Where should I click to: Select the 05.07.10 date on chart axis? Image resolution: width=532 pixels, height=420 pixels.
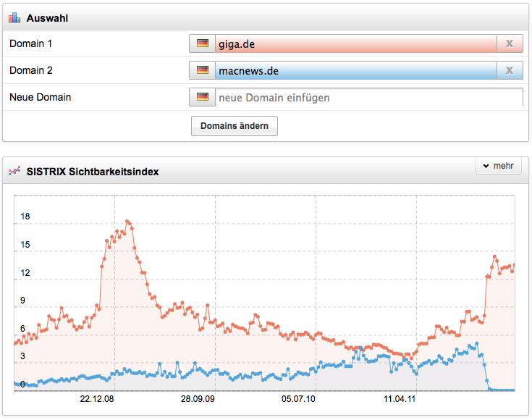point(298,399)
